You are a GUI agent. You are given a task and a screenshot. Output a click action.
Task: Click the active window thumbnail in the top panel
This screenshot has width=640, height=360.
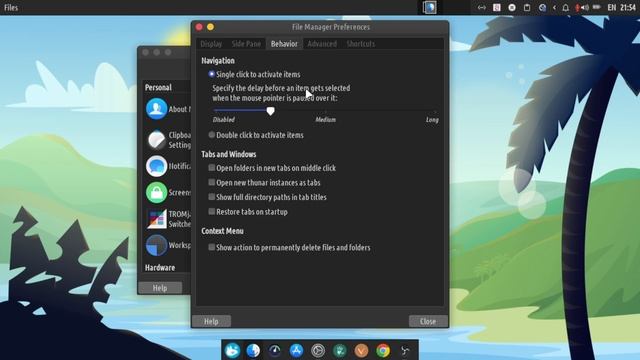(x=429, y=7)
